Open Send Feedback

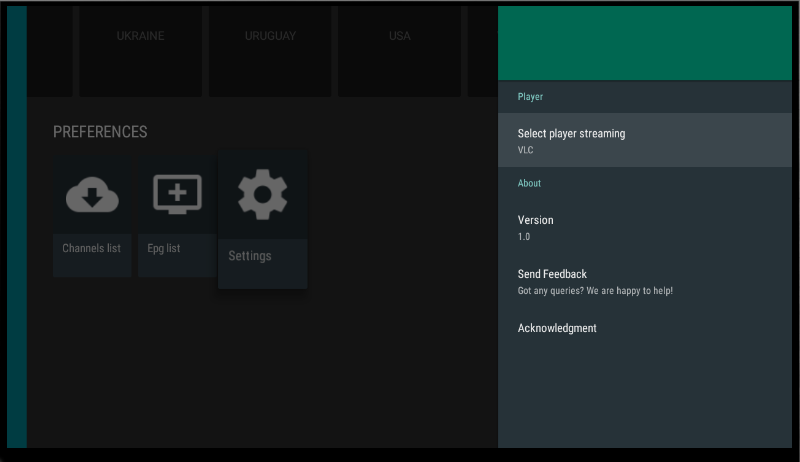coord(645,281)
